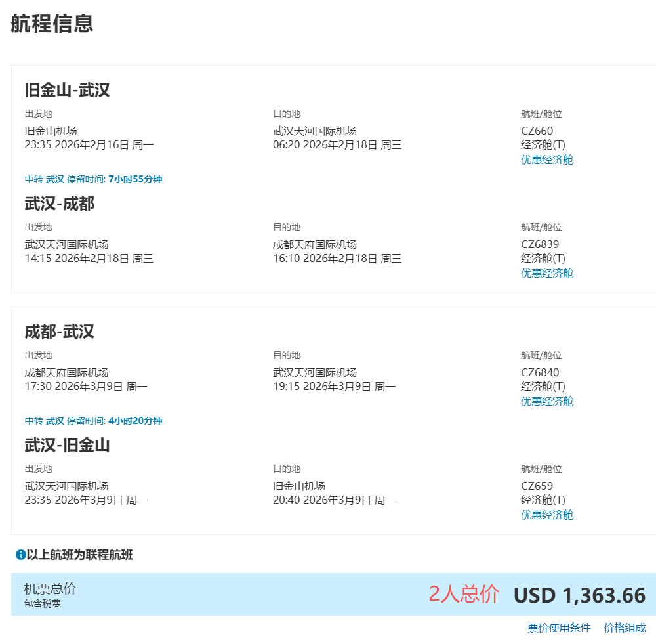Screen dimensions: 656x644
Task: Click flight number CZ6839
Action: pos(540,244)
